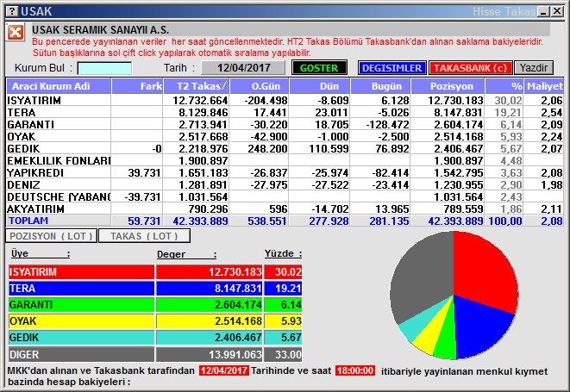
Task: Sort by Dün column header
Action: pyautogui.click(x=320, y=86)
